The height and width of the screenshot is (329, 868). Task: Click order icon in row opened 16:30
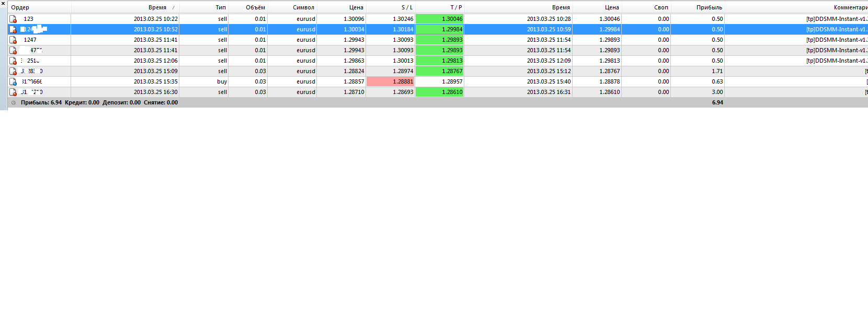[x=13, y=92]
